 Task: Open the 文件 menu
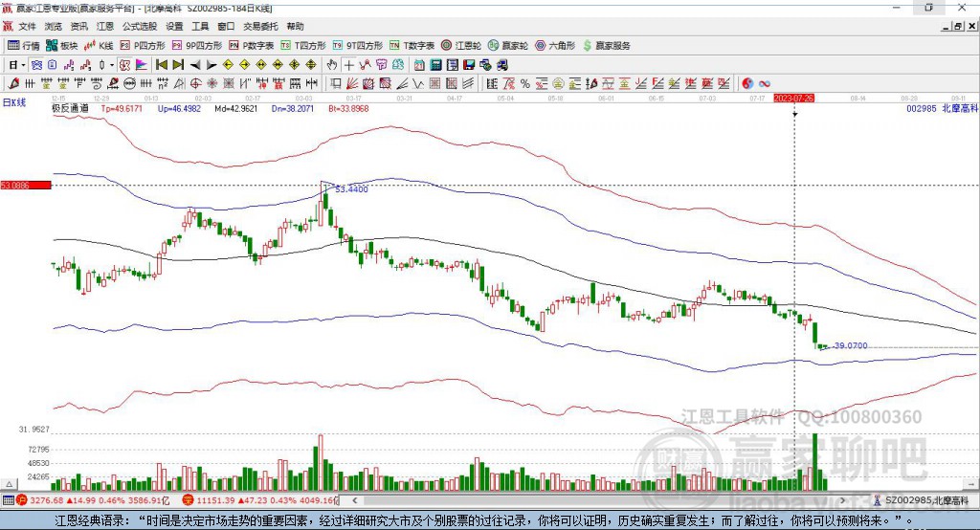pyautogui.click(x=27, y=26)
